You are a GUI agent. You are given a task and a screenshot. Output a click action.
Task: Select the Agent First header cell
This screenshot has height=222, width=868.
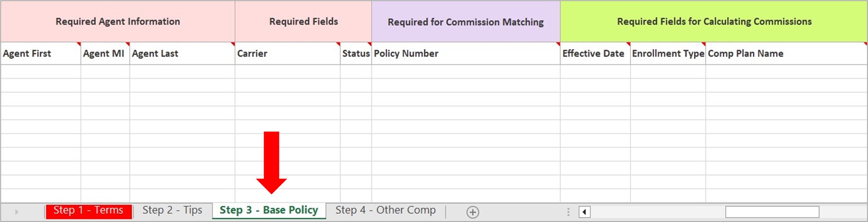click(40, 53)
